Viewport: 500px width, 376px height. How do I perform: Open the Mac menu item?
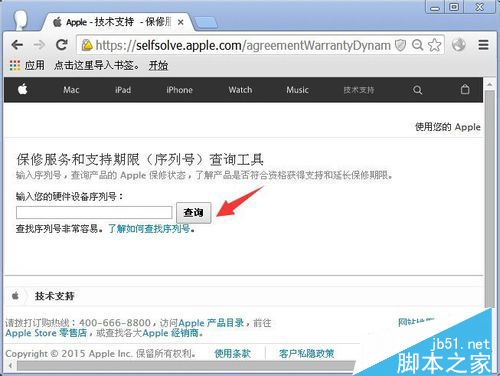point(71,90)
